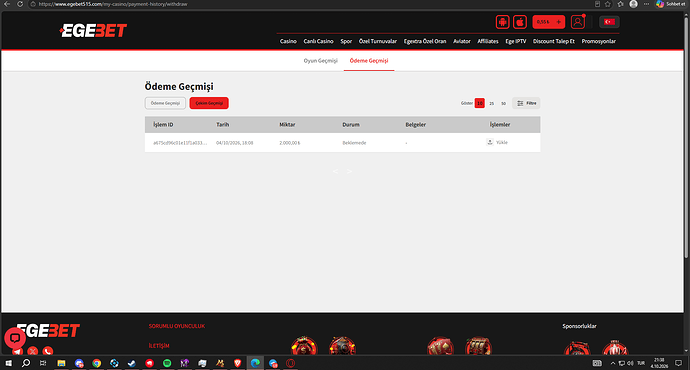The width and height of the screenshot is (690, 370).
Task: Go to previous page with left arrow
Action: click(x=335, y=171)
